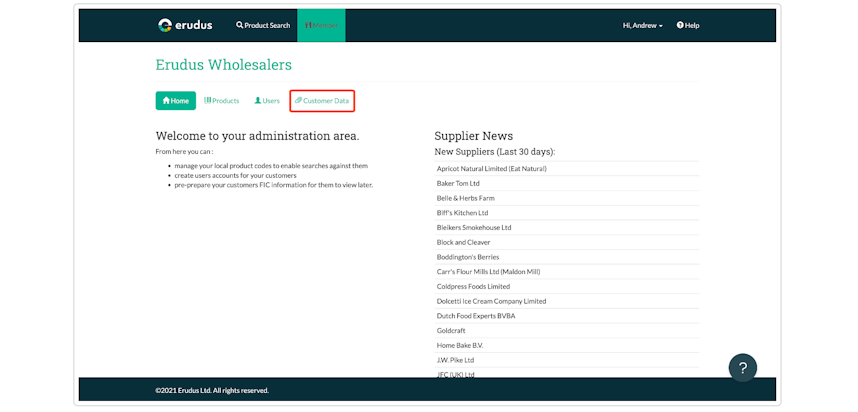Click the Erudus Wholesalers page heading
This screenshot has width=858, height=412.
point(223,65)
